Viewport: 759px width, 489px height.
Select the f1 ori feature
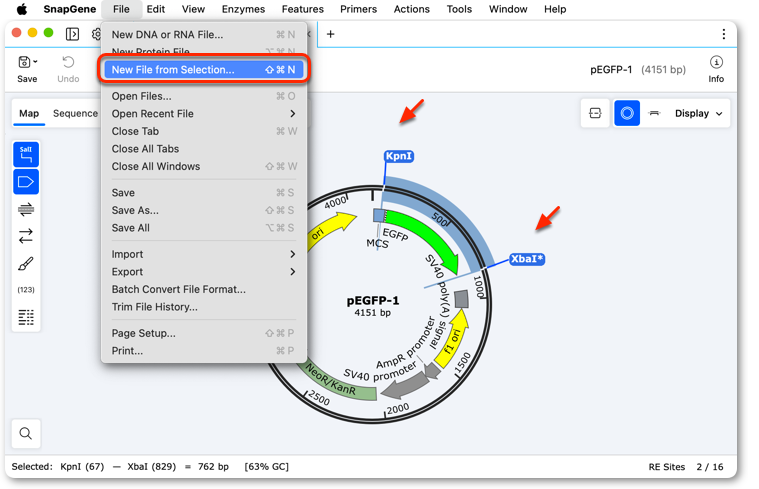click(453, 339)
